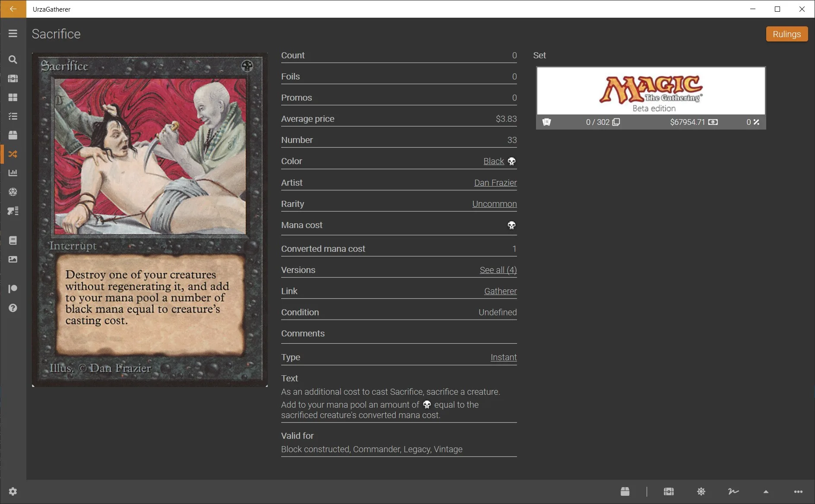Open the Black color link
This screenshot has height=504, width=815.
(494, 161)
